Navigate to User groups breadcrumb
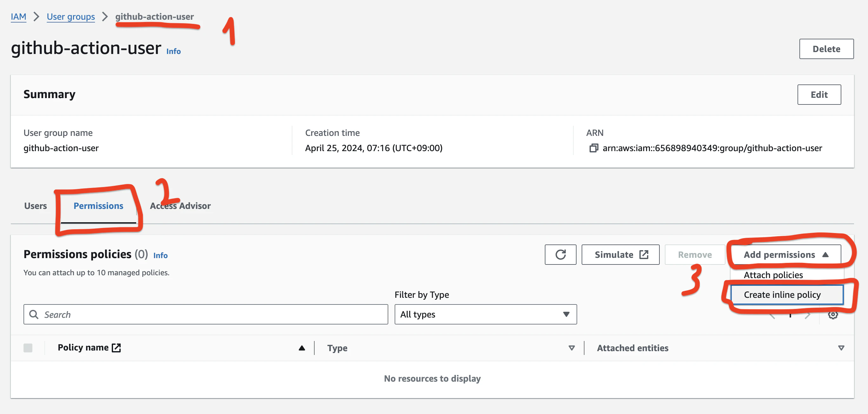 pos(71,17)
